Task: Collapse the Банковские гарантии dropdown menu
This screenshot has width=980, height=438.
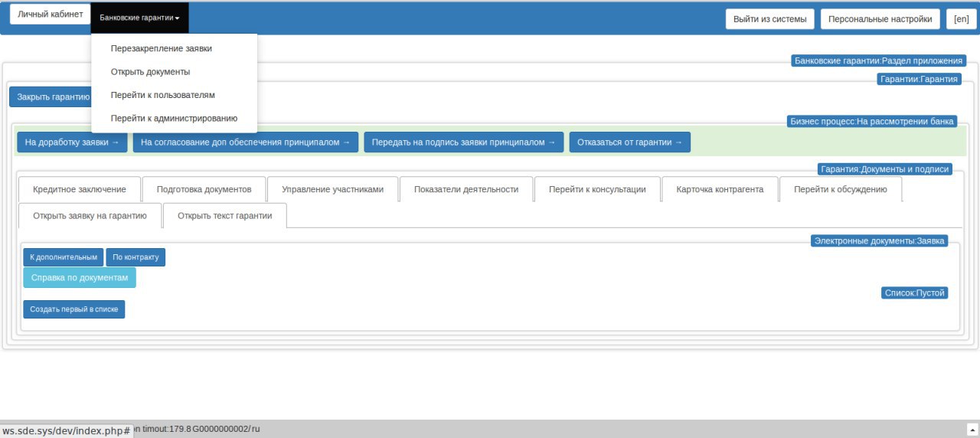Action: coord(139,17)
